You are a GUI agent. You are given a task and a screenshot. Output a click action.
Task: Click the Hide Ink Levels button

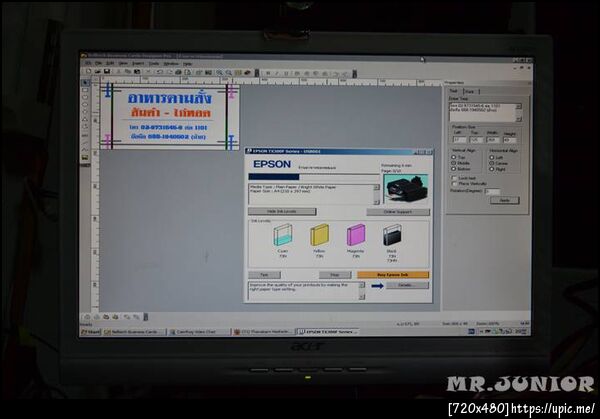[282, 211]
